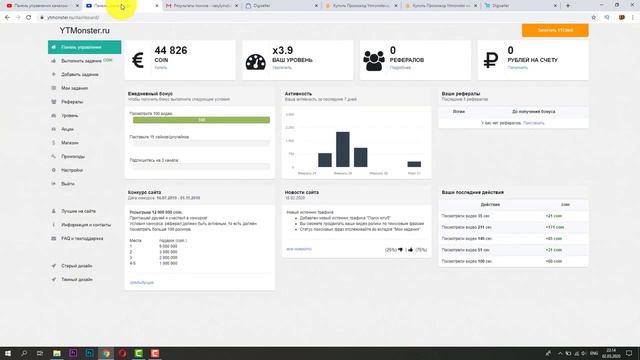The image size is (640, 360).
Task: Click the Выйти logout icon
Action: pos(53,184)
